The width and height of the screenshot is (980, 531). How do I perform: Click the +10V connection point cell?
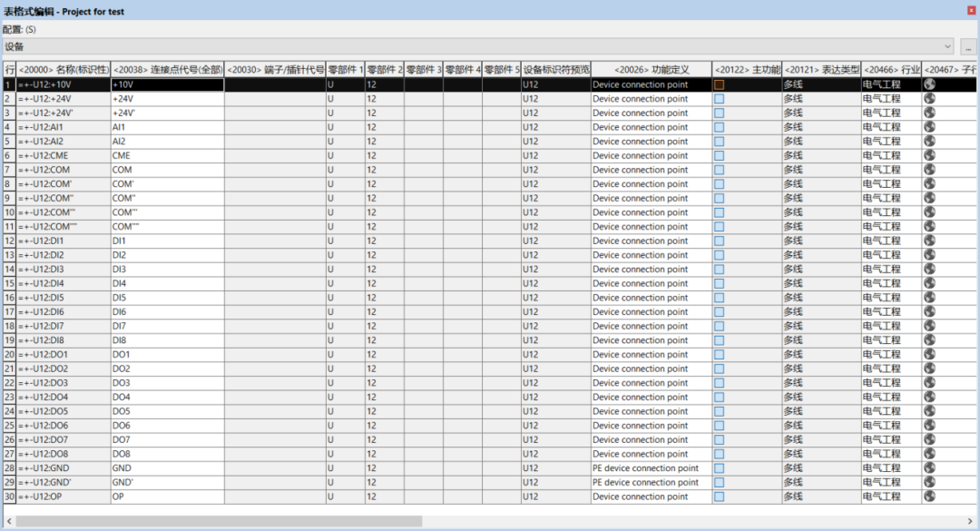[168, 84]
